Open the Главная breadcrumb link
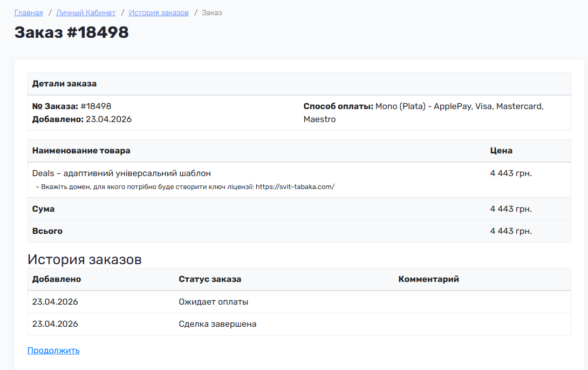Screen dimensions: 588x370 pyautogui.click(x=29, y=13)
